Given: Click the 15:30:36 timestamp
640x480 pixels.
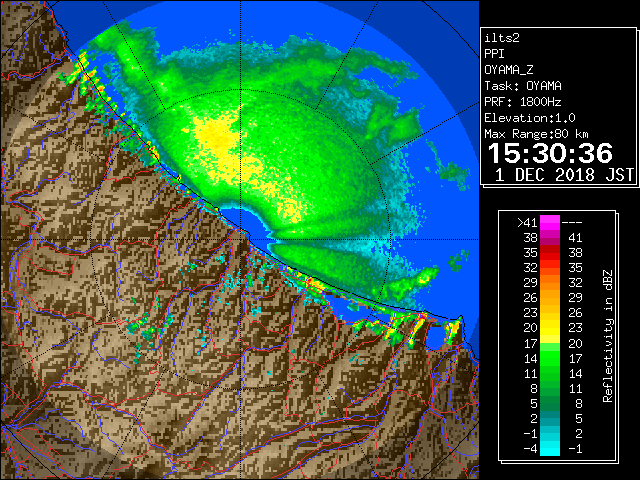Looking at the screenshot, I should pyautogui.click(x=550, y=153).
